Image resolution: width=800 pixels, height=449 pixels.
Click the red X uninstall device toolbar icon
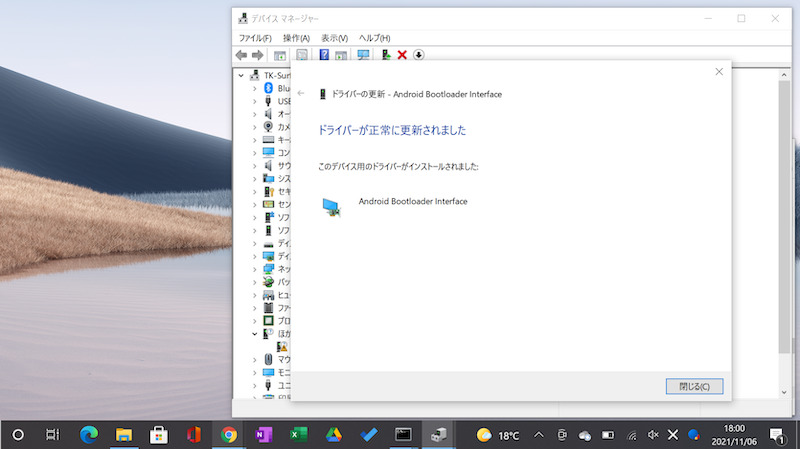coord(402,55)
